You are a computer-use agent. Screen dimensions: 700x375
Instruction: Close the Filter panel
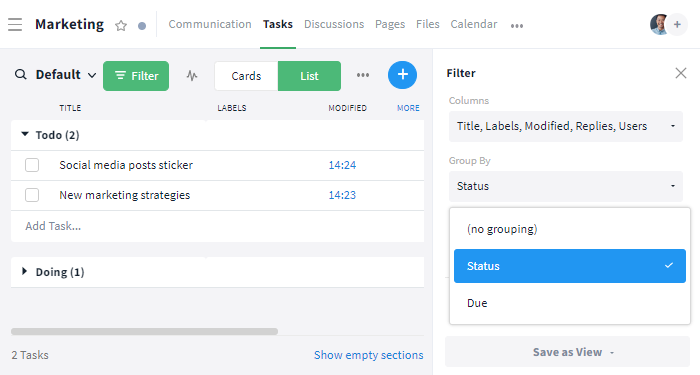[680, 73]
